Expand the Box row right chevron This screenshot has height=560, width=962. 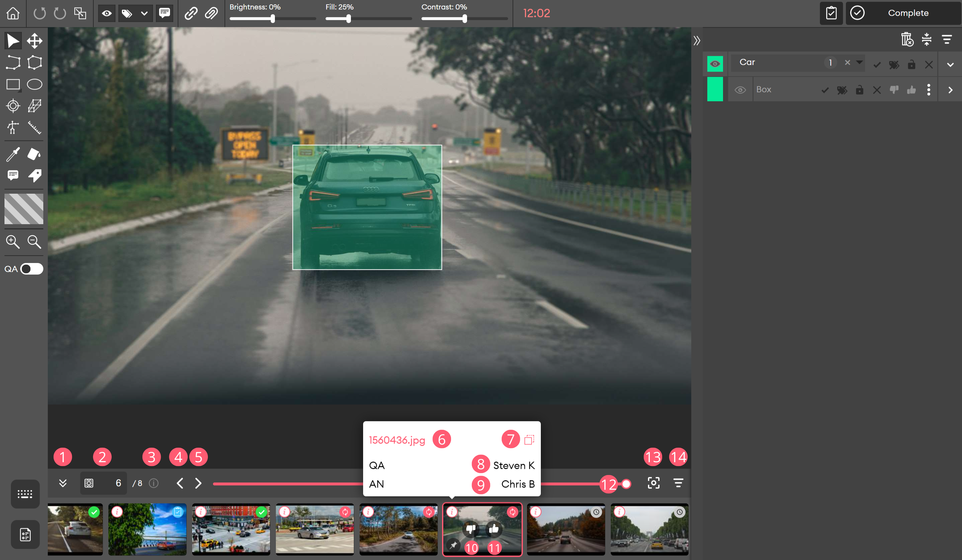pyautogui.click(x=950, y=90)
